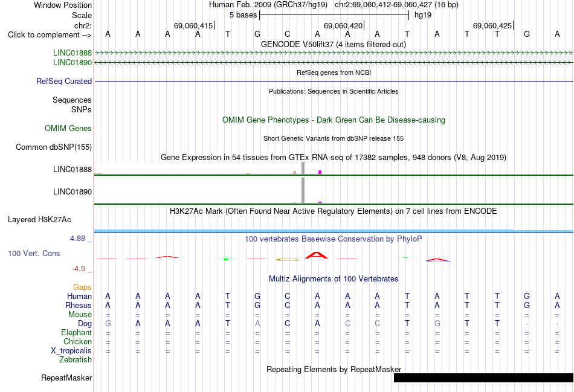Select the Zebrafish species row label
The width and height of the screenshot is (574, 392).
tap(76, 360)
